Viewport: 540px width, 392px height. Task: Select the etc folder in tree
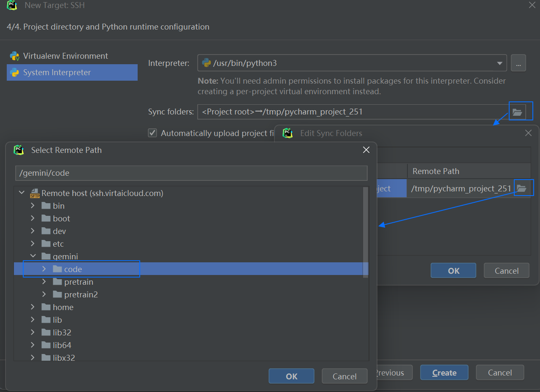58,244
